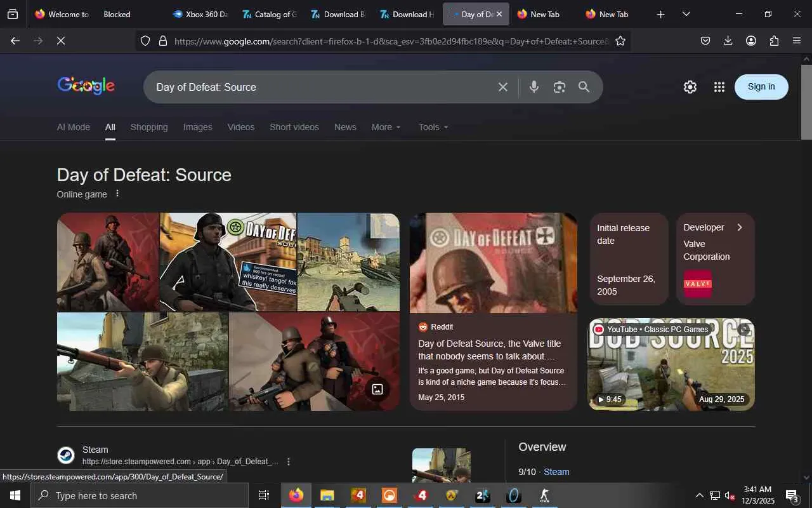Viewport: 812px width, 508px height.
Task: Switch to the News results tab
Action: pos(345,127)
